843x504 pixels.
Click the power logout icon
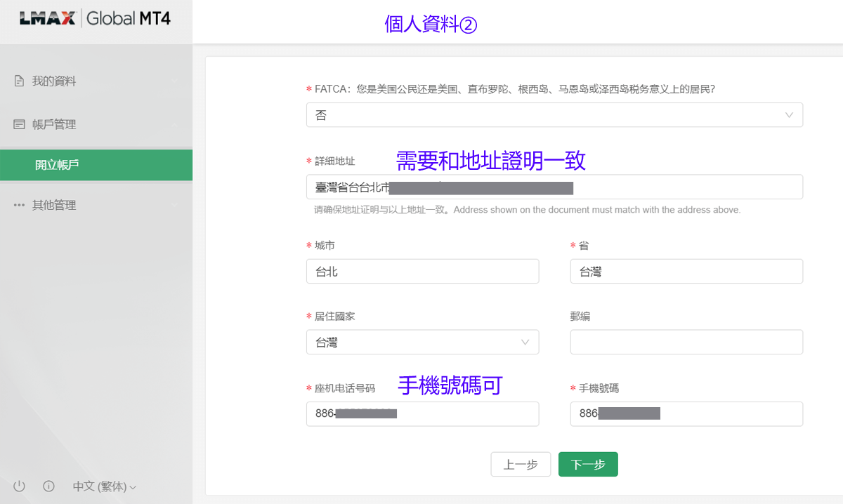point(20,486)
